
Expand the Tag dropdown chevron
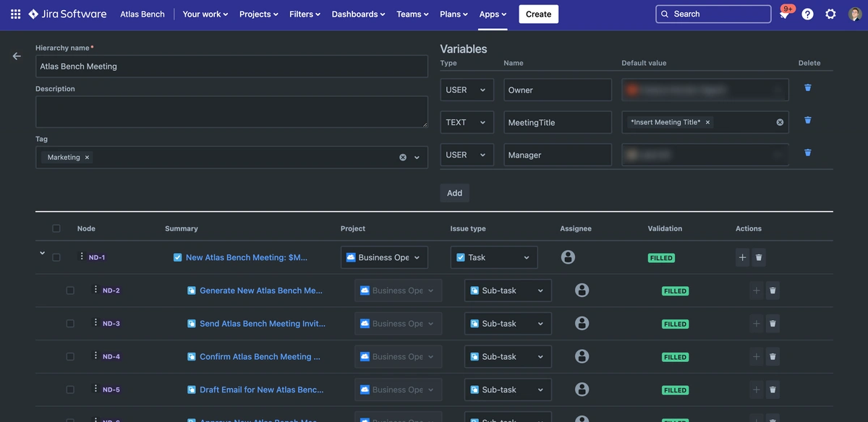click(x=417, y=157)
